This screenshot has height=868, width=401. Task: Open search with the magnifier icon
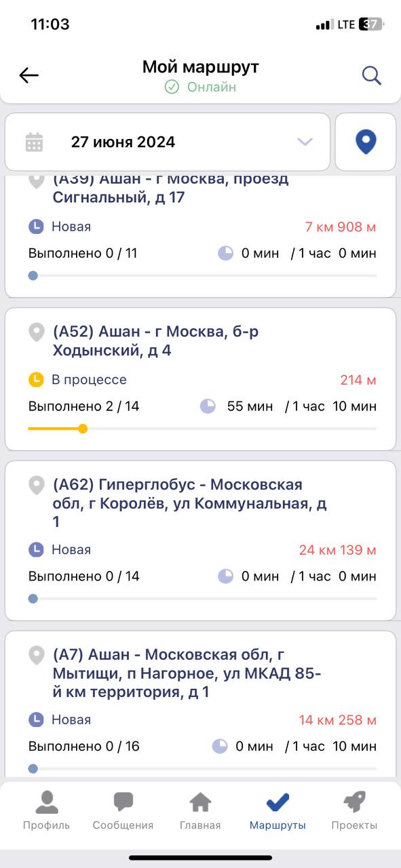pos(371,75)
